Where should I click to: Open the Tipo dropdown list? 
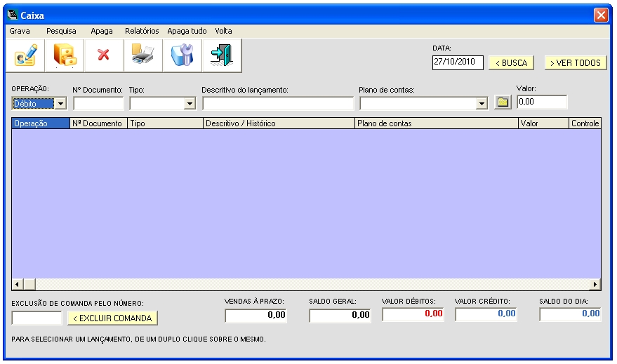[189, 104]
